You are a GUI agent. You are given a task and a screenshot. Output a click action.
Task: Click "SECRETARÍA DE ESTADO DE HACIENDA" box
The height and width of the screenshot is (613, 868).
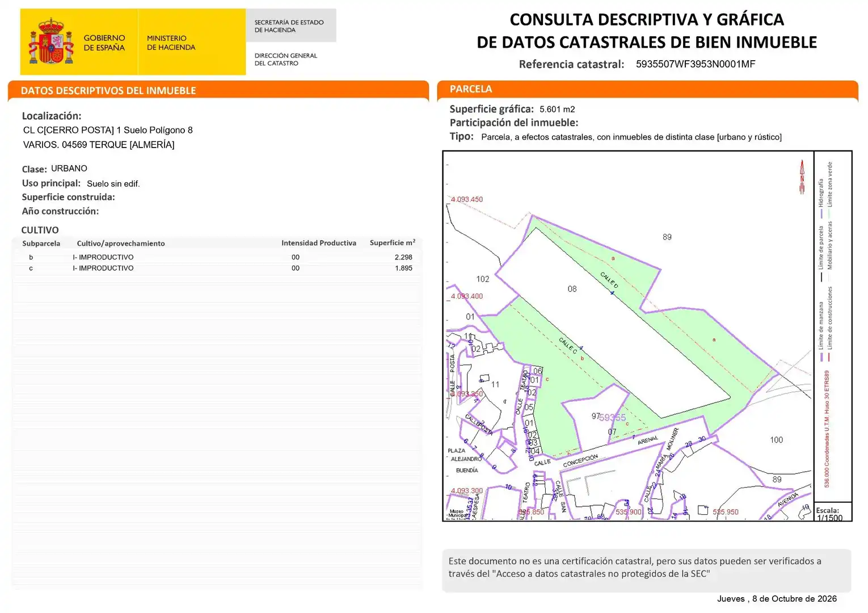click(x=291, y=26)
